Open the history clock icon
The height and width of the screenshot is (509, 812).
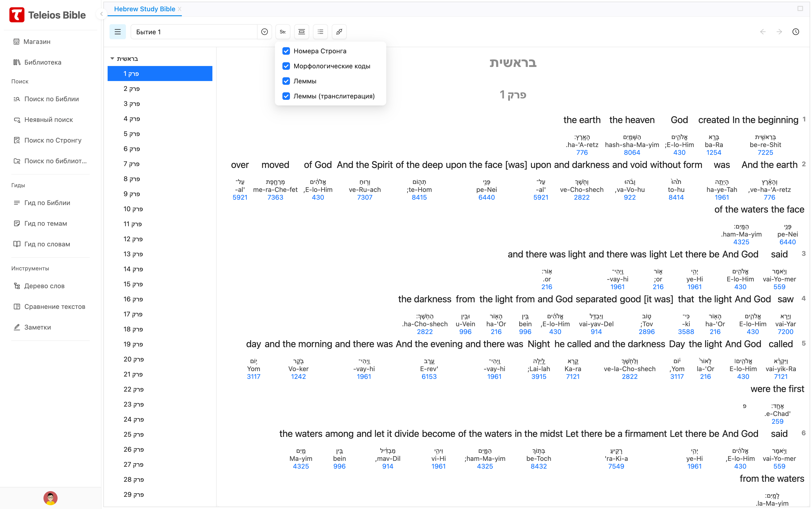[796, 32]
